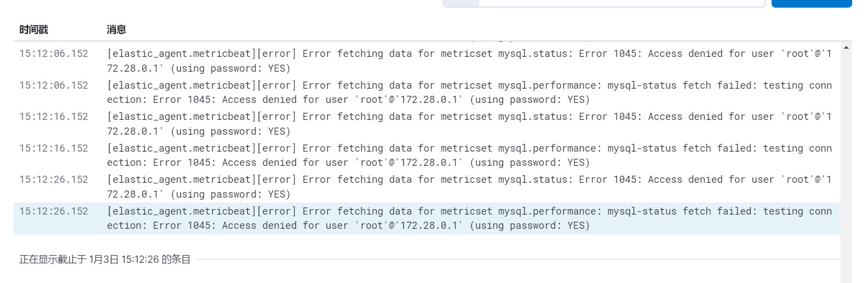The width and height of the screenshot is (868, 283).
Task: Focus the white input field at the top
Action: pos(621,3)
